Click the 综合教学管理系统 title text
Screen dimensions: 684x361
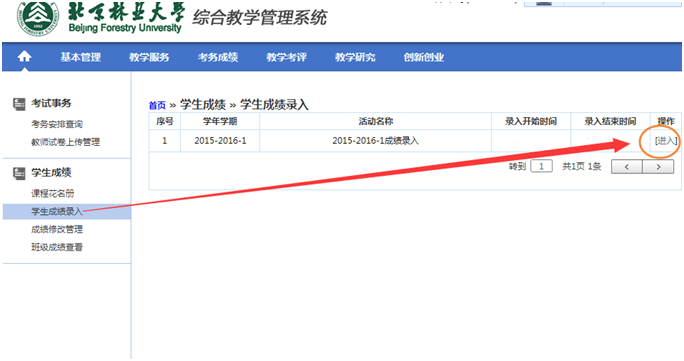(260, 18)
